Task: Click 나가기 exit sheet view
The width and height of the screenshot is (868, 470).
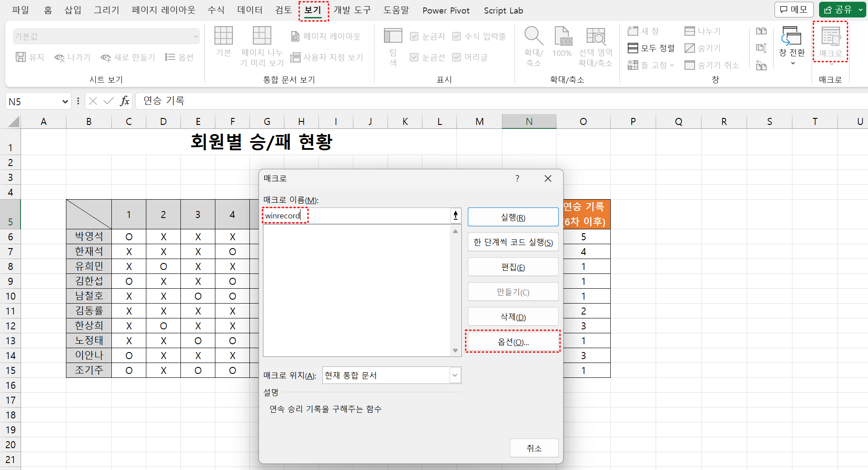Action: pyautogui.click(x=72, y=57)
